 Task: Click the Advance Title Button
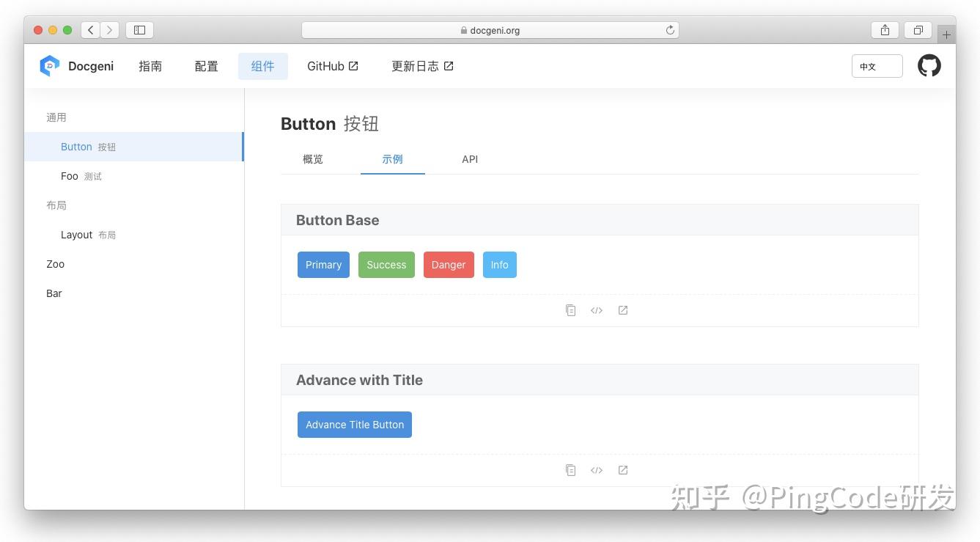tap(355, 425)
